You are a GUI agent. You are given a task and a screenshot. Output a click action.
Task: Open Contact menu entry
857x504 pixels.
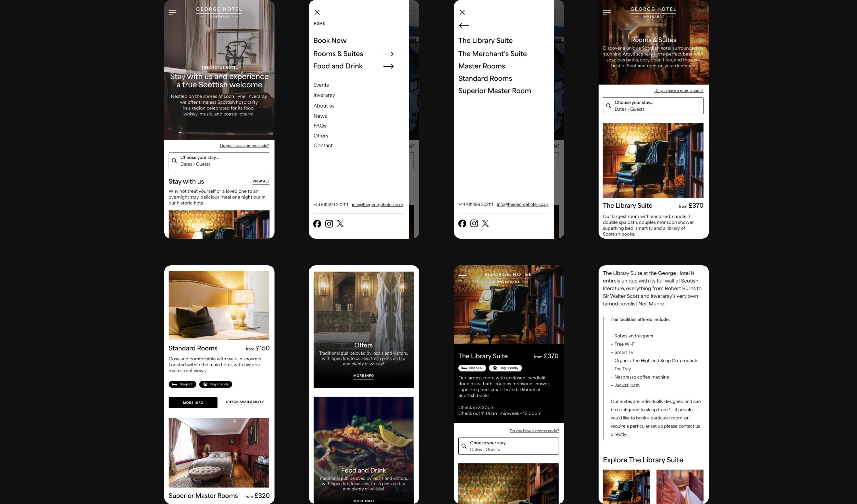323,145
